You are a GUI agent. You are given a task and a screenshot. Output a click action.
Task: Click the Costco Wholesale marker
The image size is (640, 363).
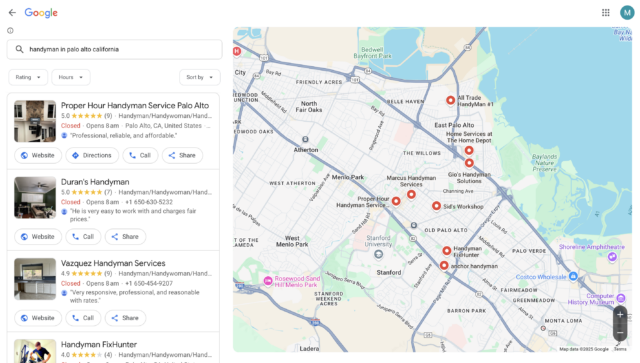573,276
